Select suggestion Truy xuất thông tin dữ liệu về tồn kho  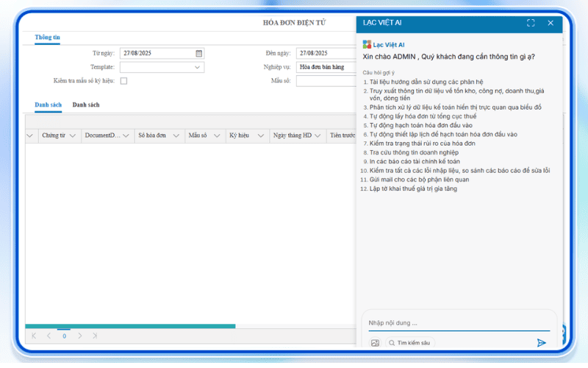pyautogui.click(x=456, y=94)
